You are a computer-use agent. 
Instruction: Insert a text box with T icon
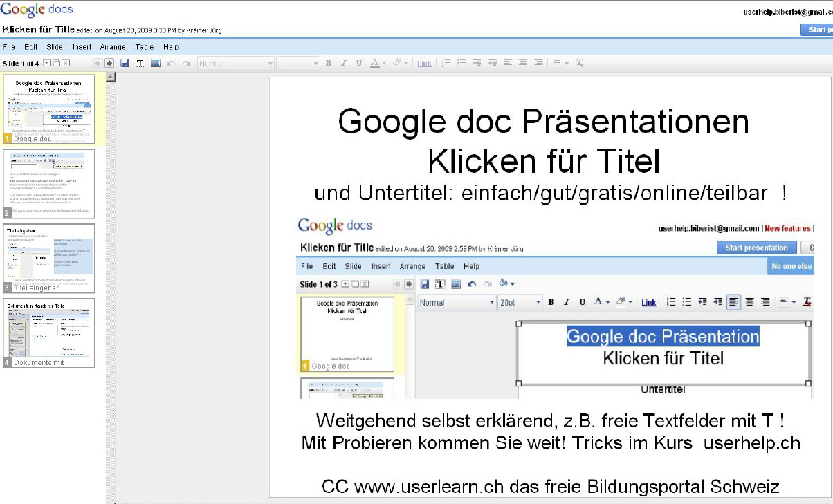140,63
